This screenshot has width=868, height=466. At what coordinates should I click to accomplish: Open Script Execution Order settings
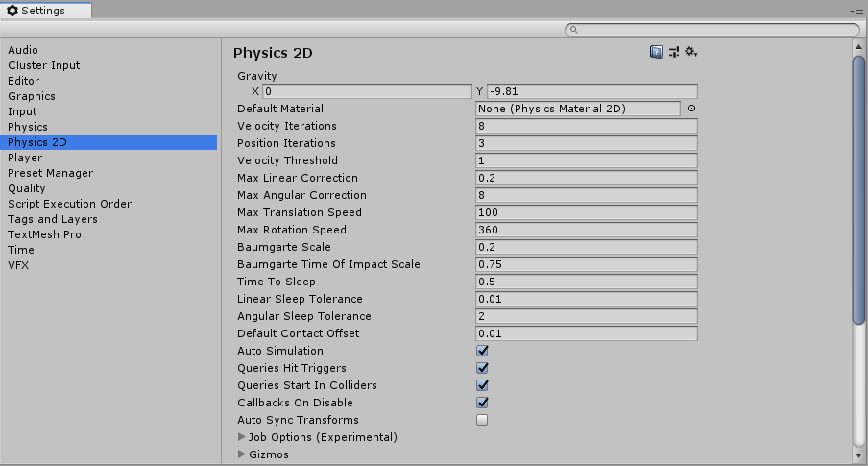click(x=108, y=204)
